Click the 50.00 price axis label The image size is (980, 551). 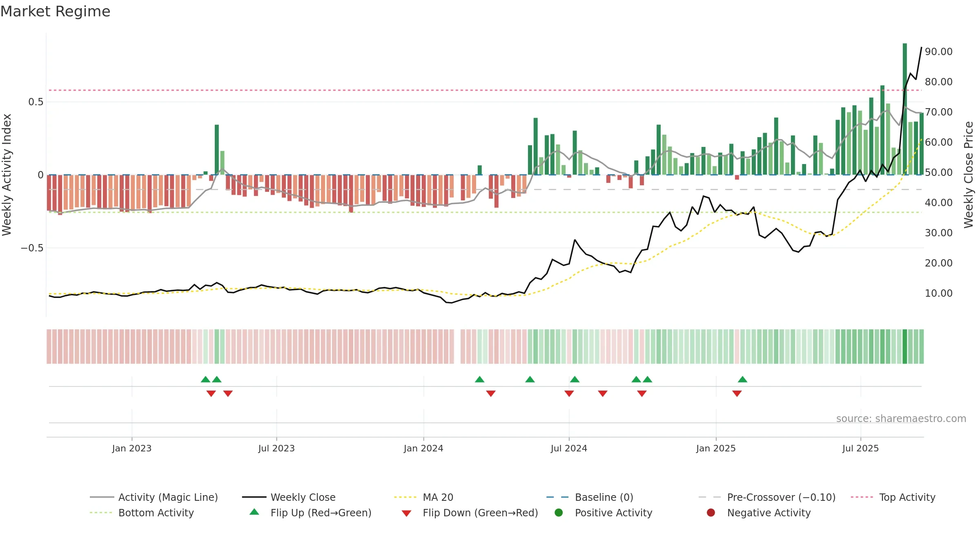pos(938,173)
